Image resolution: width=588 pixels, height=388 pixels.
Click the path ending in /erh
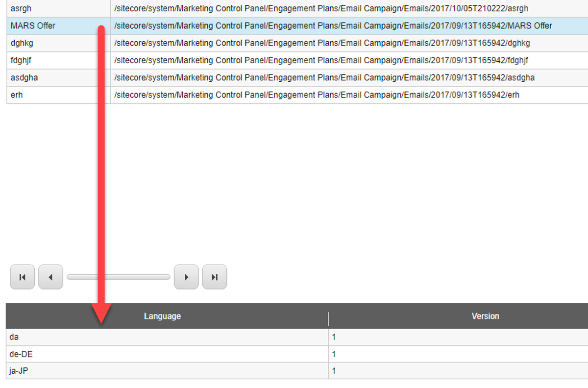[317, 95]
